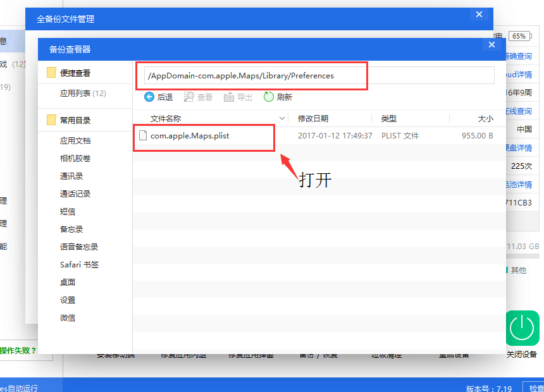Open the sort dropdown beside 文件名称
The height and width of the screenshot is (392, 544).
[282, 119]
